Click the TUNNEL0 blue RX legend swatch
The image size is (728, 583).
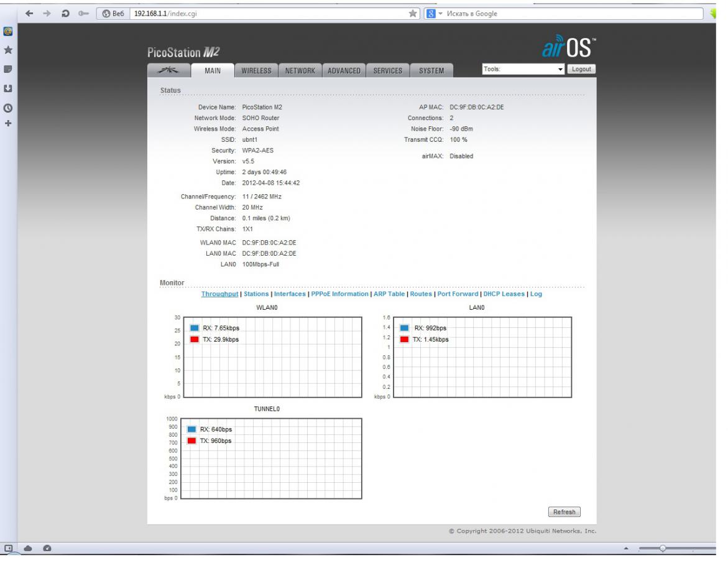click(191, 429)
